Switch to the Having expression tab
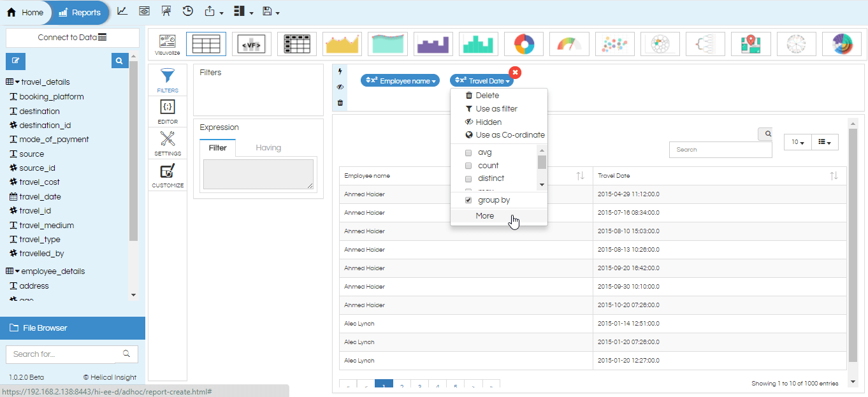Screen dimensions: 868x397 (268, 148)
